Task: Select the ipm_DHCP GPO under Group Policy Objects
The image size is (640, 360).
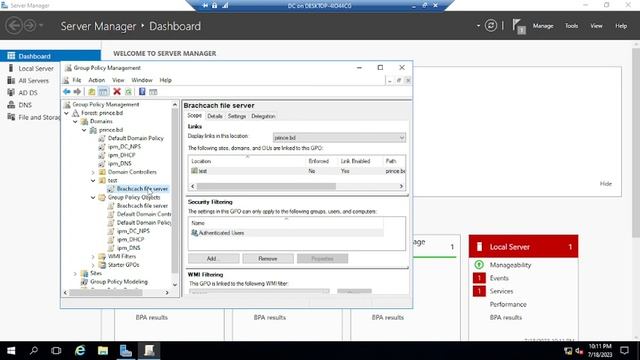Action: click(131, 240)
